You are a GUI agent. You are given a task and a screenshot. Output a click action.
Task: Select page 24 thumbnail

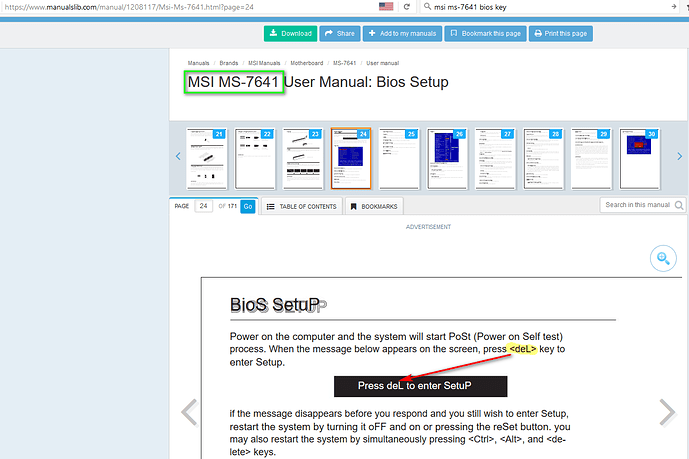pos(351,159)
